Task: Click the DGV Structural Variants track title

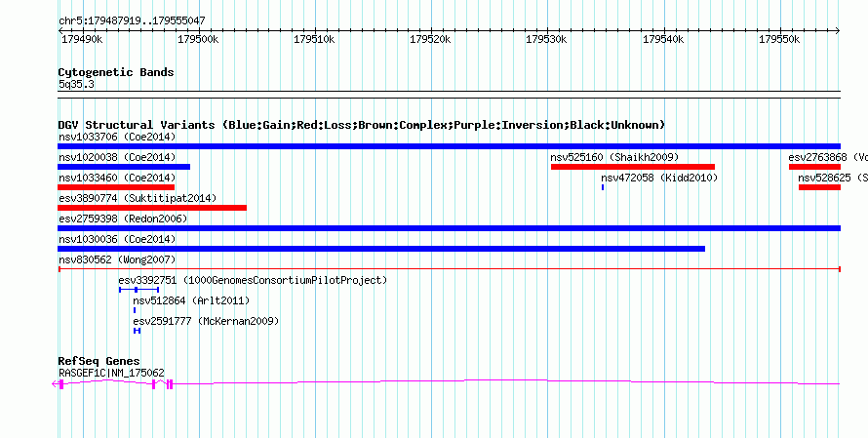Action: [362, 125]
